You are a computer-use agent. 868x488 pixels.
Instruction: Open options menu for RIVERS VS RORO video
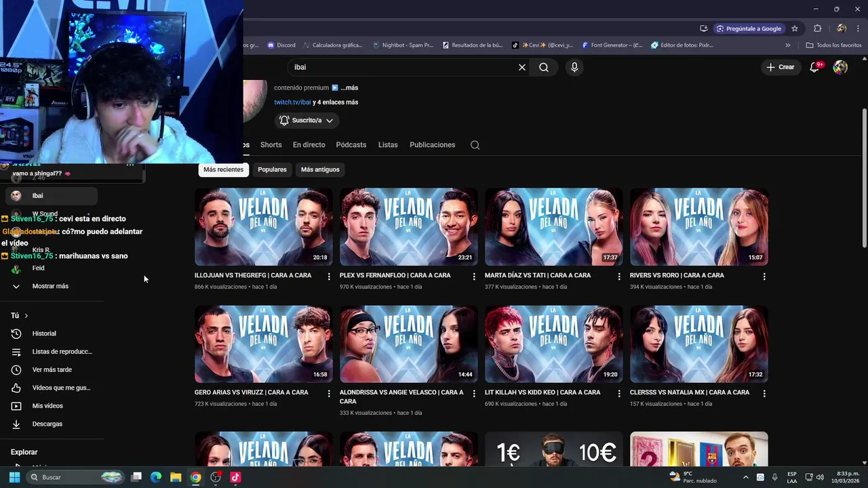coord(764,277)
